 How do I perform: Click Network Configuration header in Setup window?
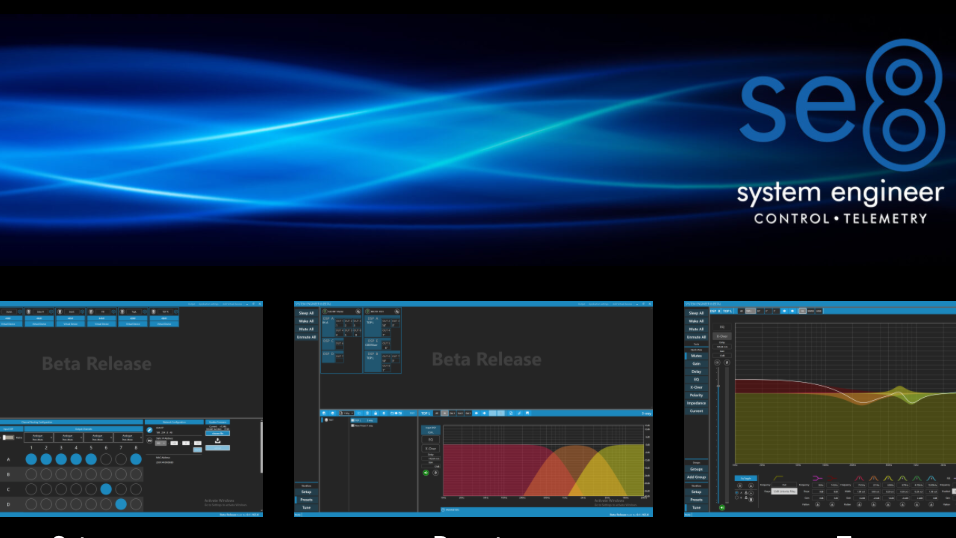click(174, 422)
